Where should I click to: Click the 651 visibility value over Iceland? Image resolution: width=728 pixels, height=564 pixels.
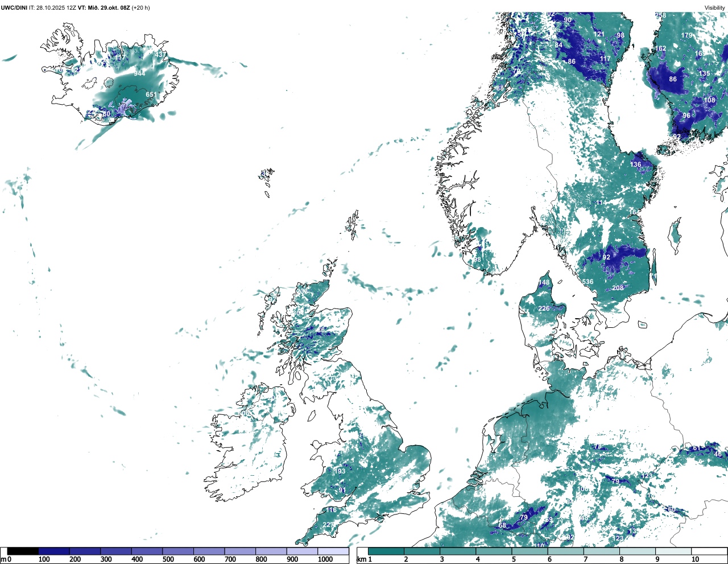click(151, 95)
